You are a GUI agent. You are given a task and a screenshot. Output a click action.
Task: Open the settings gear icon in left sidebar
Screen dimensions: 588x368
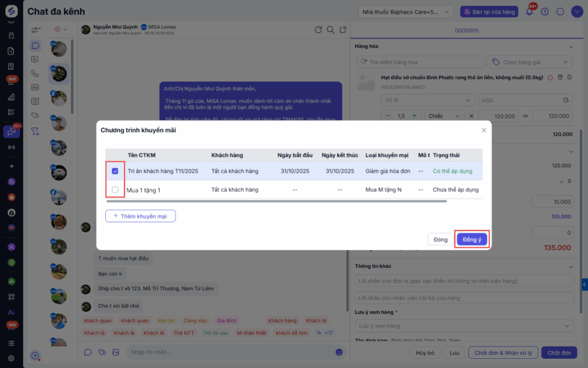[x=11, y=358]
